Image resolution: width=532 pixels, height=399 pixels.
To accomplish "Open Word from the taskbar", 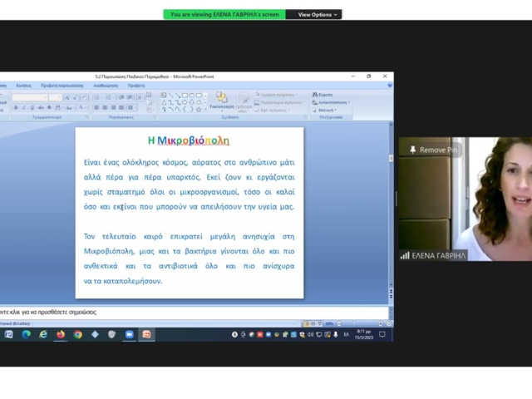I will [9, 334].
